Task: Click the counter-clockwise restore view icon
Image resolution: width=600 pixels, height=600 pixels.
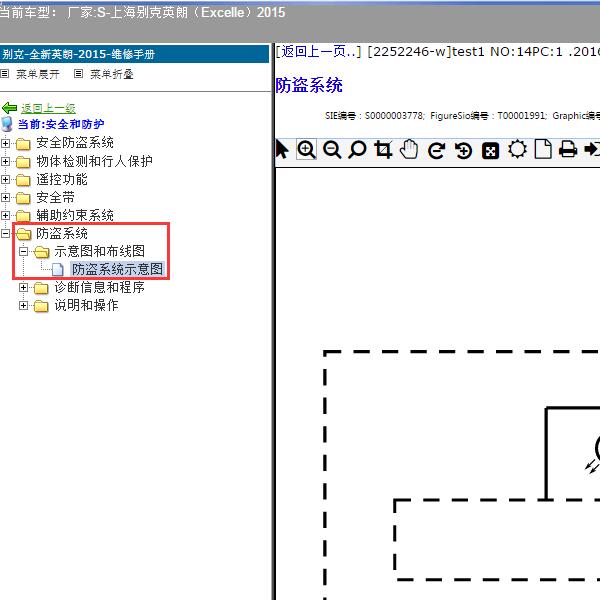Action: point(463,150)
